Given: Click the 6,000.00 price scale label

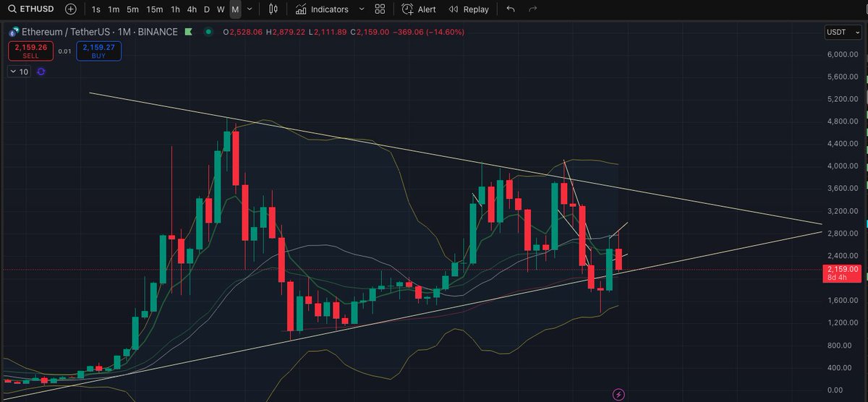Looking at the screenshot, I should point(842,54).
